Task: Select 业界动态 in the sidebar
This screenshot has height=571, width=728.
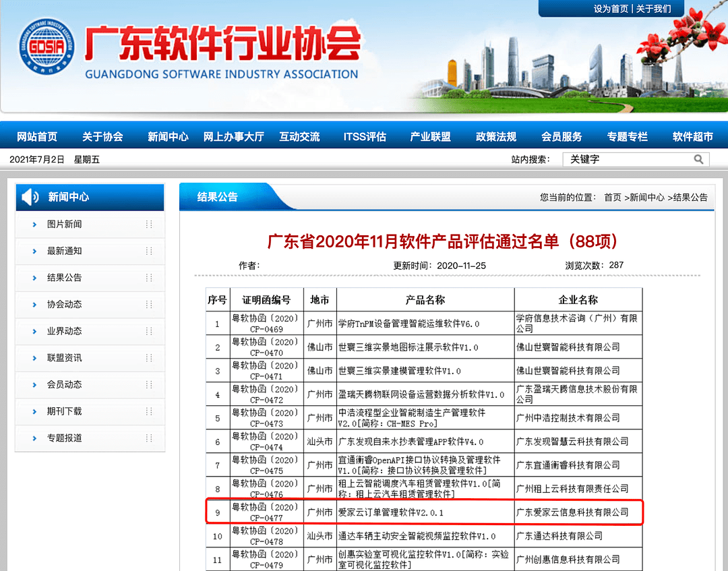Action: 65,331
